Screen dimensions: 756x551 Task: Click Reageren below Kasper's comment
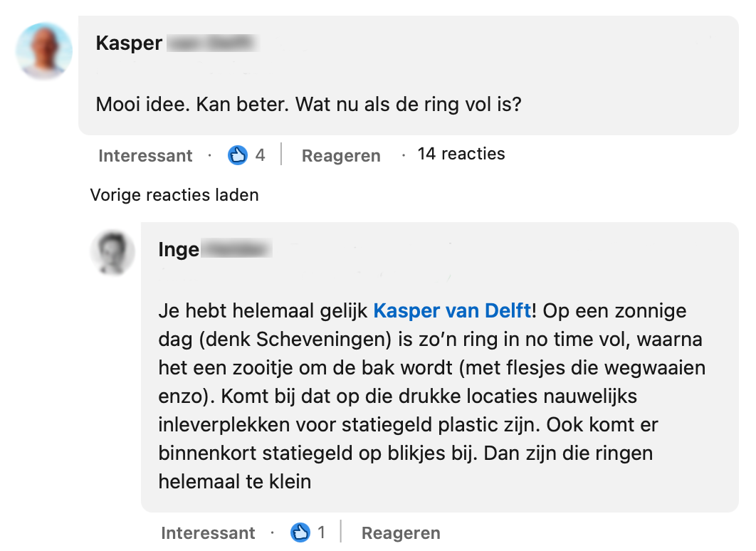click(x=341, y=155)
